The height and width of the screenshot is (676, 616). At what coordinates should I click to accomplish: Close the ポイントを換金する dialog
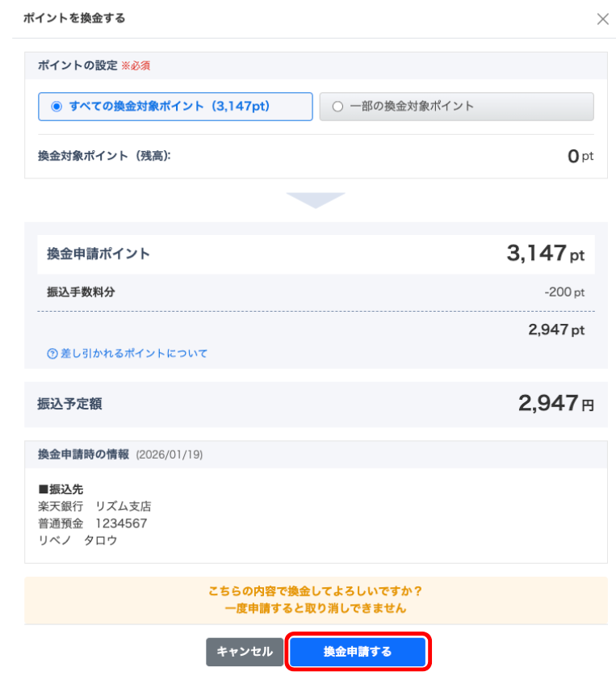[602, 19]
